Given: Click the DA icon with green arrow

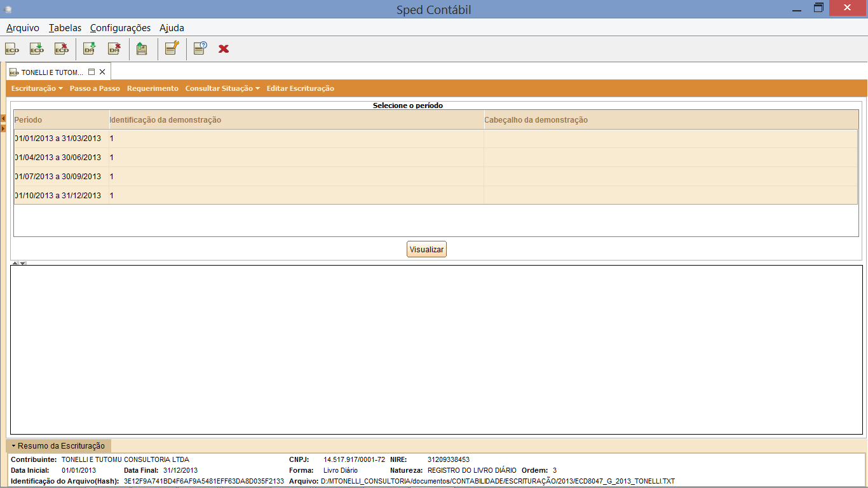Looking at the screenshot, I should [90, 48].
